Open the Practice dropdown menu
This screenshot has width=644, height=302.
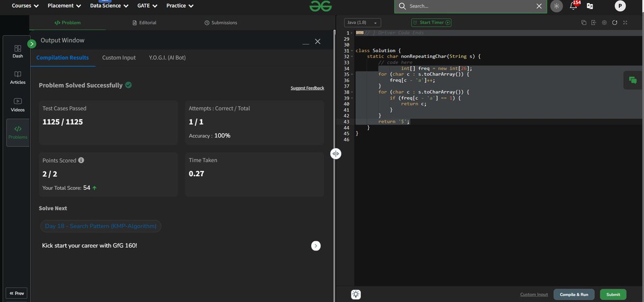pyautogui.click(x=180, y=6)
